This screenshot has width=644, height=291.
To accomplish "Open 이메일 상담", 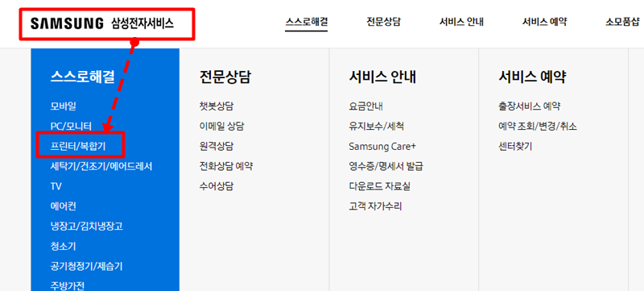I will click(x=221, y=127).
